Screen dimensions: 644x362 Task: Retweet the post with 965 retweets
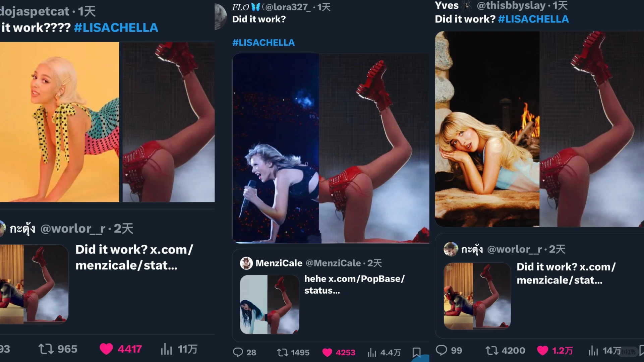(x=46, y=349)
